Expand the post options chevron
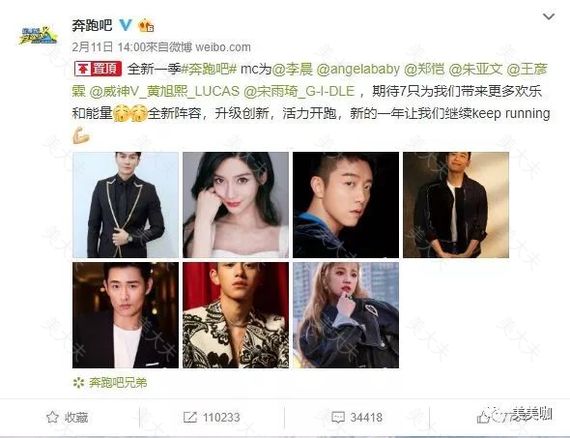 pos(548,16)
